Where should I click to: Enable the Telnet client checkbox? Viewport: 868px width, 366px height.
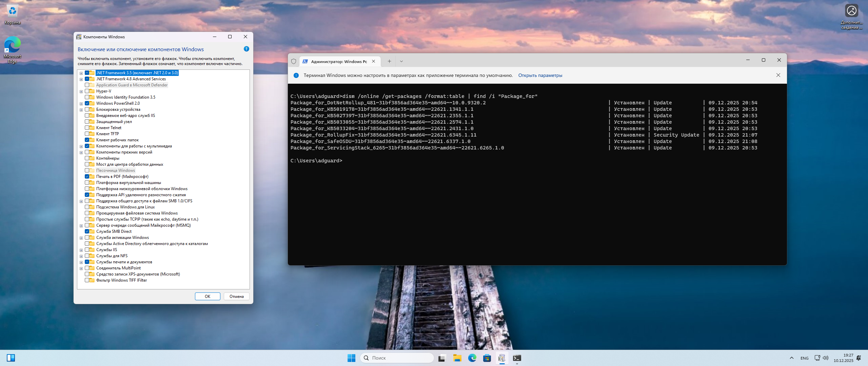(87, 128)
